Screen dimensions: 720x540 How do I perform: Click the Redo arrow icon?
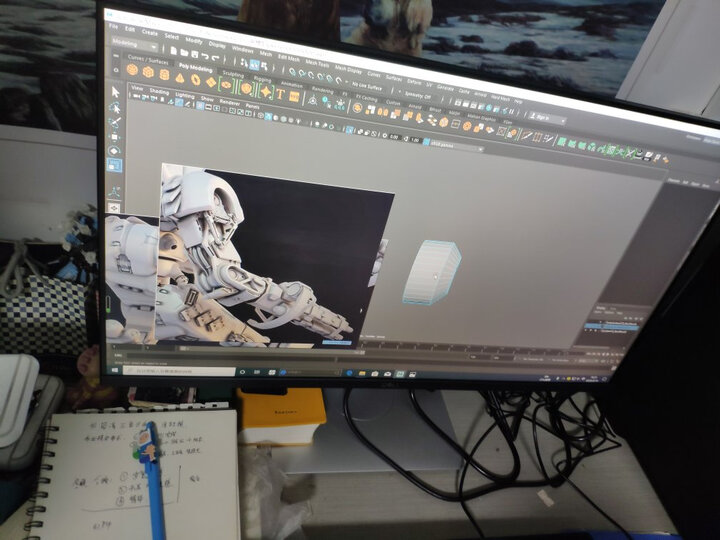(x=215, y=58)
